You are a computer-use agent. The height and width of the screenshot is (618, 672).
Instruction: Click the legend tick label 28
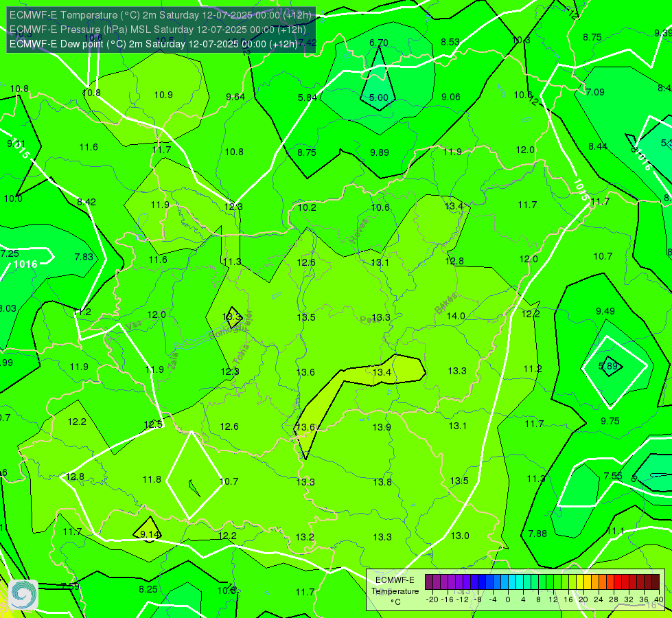[613, 599]
